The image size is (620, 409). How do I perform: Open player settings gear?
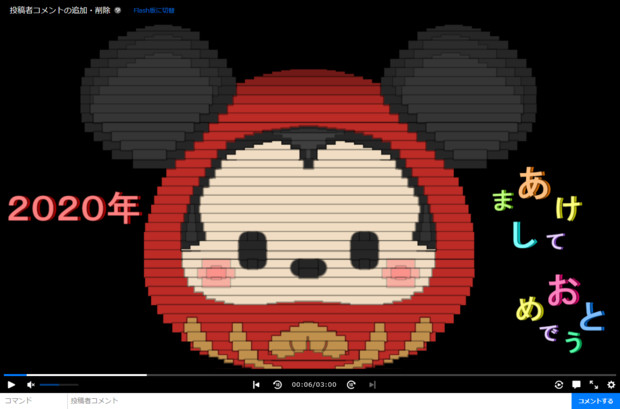[611, 385]
